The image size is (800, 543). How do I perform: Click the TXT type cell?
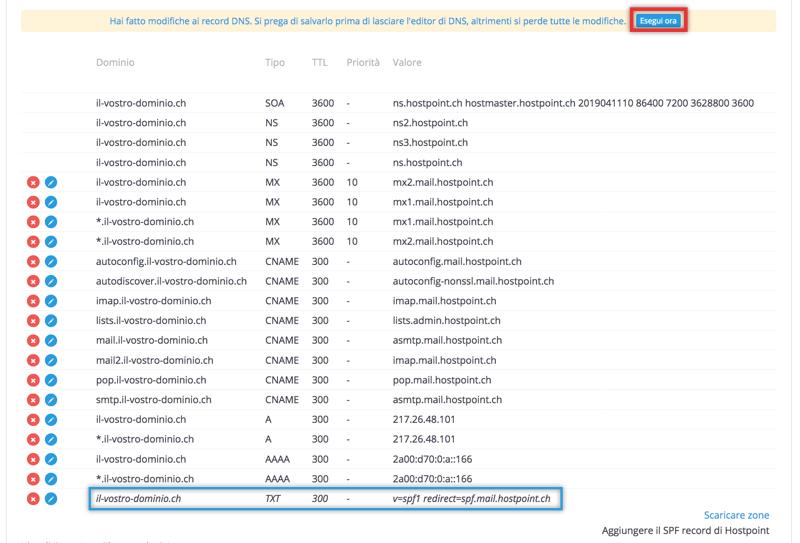click(272, 499)
